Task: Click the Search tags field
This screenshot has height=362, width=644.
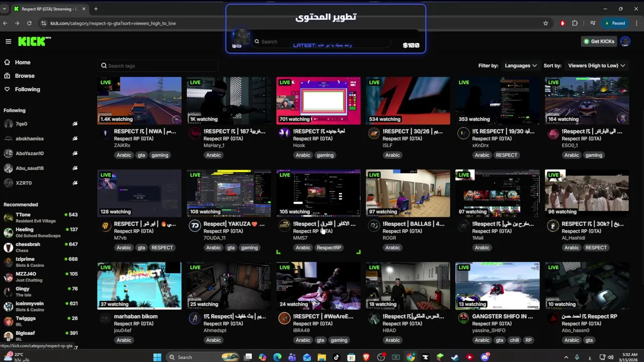Action: click(x=157, y=66)
